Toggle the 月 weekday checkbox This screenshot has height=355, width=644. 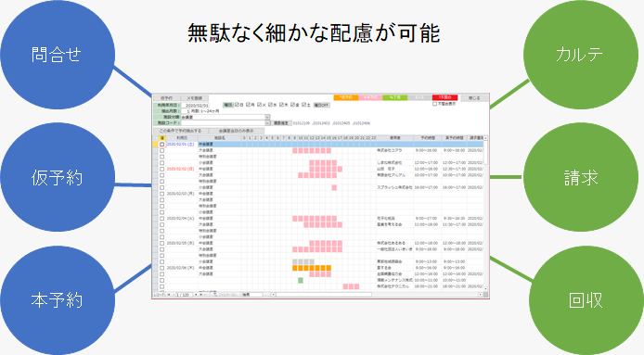(248, 105)
